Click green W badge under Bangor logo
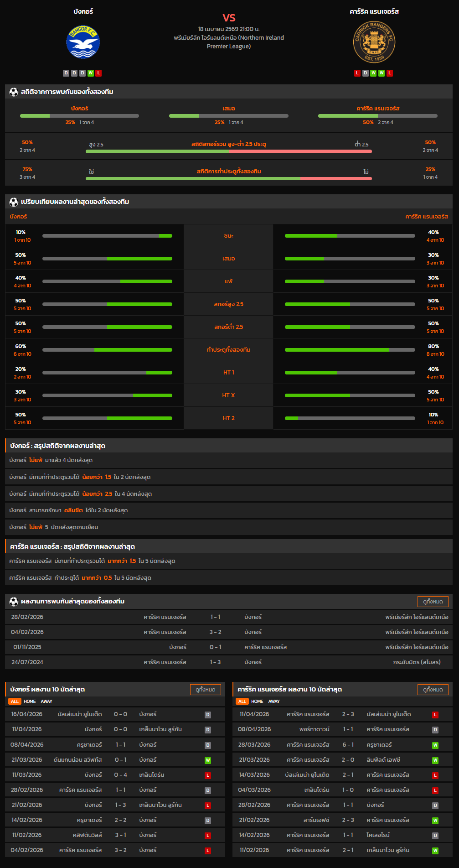This screenshot has width=459, height=868. click(91, 73)
